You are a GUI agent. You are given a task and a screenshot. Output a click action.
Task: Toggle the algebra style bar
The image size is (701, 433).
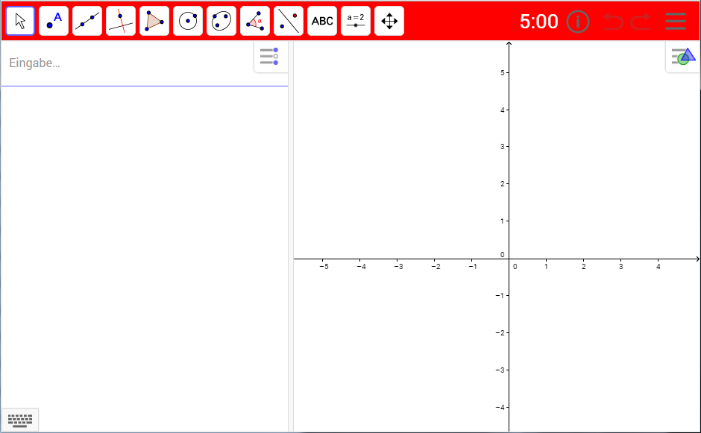[270, 56]
